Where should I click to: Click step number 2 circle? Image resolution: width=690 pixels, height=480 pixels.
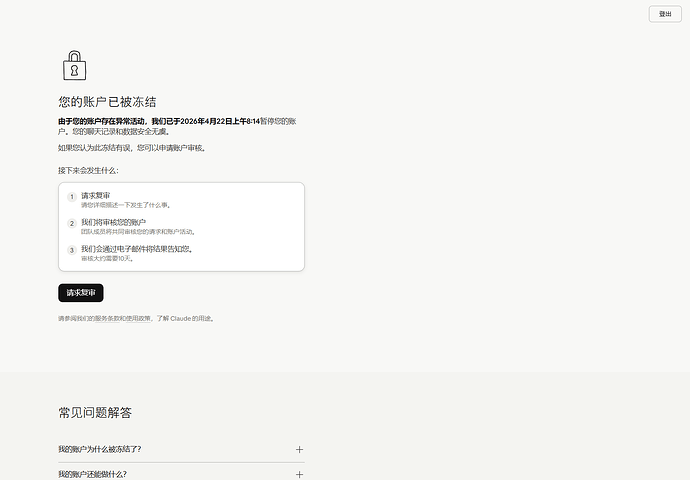point(72,224)
